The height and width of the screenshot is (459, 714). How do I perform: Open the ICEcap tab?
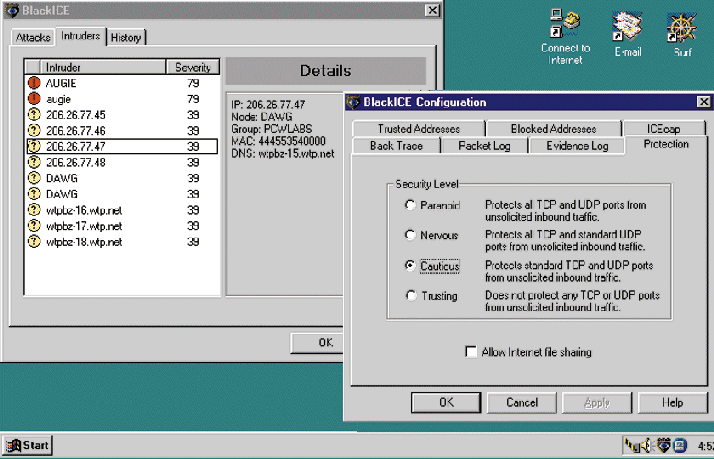pyautogui.click(x=663, y=129)
